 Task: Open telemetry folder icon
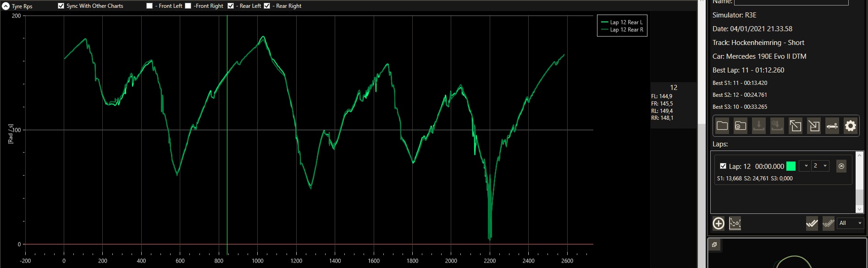(x=722, y=126)
